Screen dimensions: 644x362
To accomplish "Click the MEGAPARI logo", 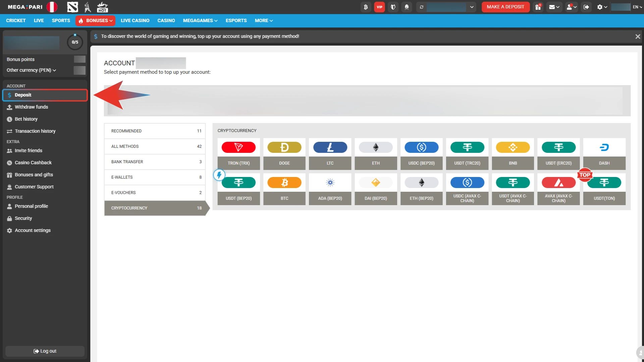I will tap(25, 7).
